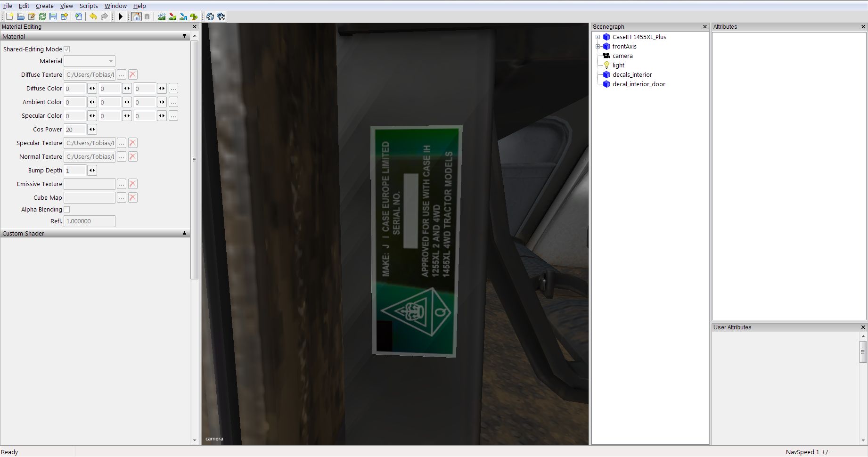Browse for a Normal Texture file
Screen dimensions: 868x457
tap(122, 156)
